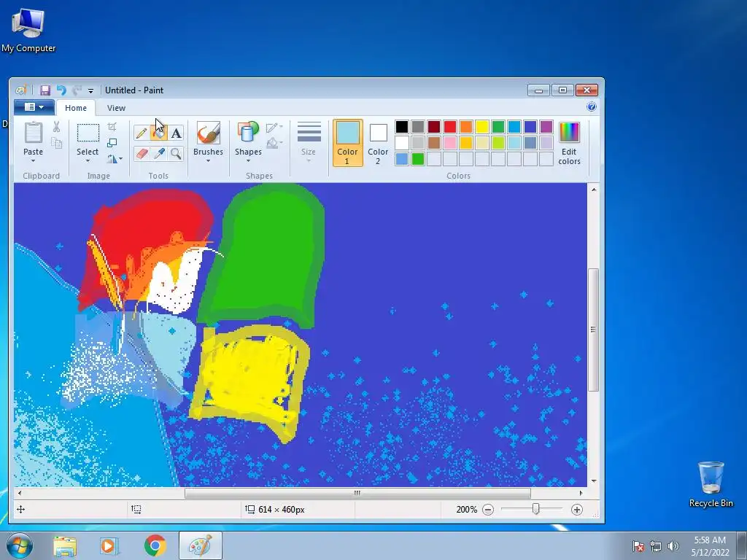Screen dimensions: 747x560
Task: Pick the pink color swatch
Action: coord(449,143)
